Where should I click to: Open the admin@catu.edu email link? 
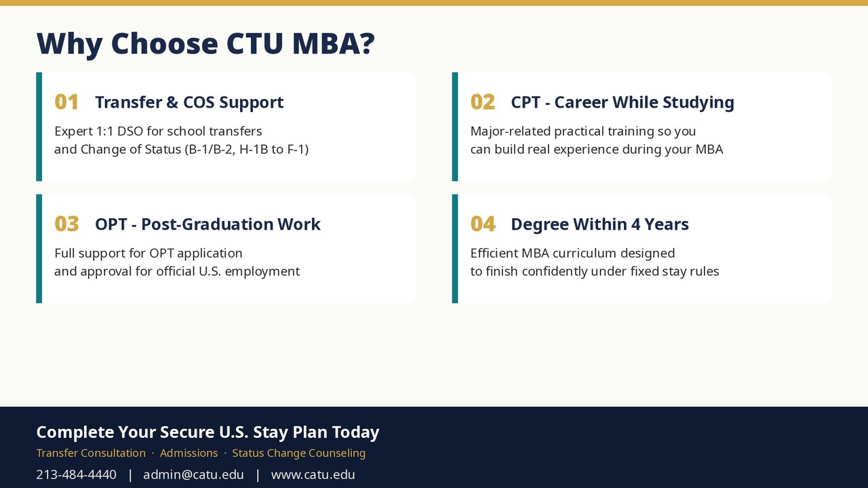pyautogui.click(x=193, y=474)
